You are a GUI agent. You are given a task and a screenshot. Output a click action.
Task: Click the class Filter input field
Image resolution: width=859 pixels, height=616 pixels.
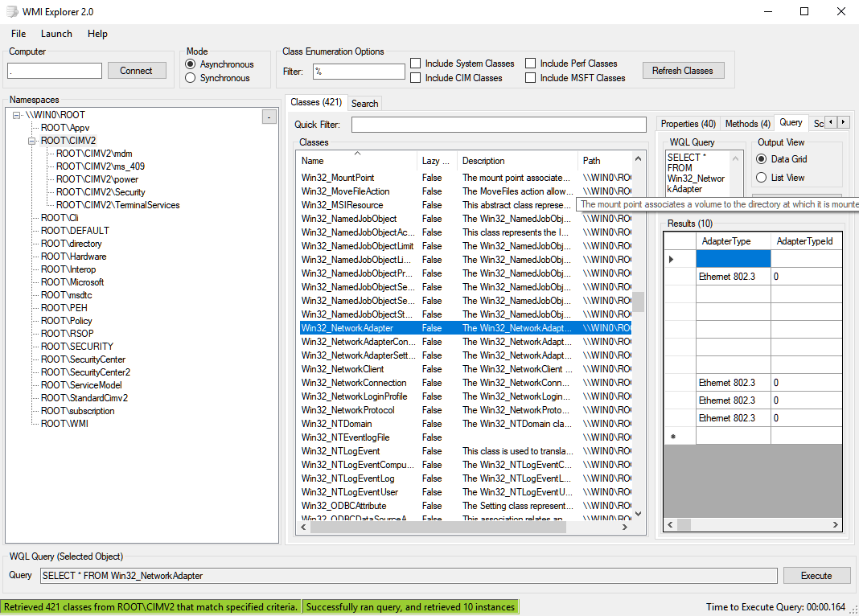(x=359, y=72)
